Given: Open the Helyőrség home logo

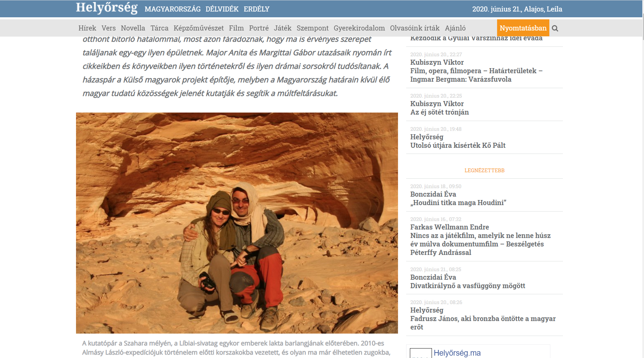Looking at the screenshot, I should coord(107,8).
